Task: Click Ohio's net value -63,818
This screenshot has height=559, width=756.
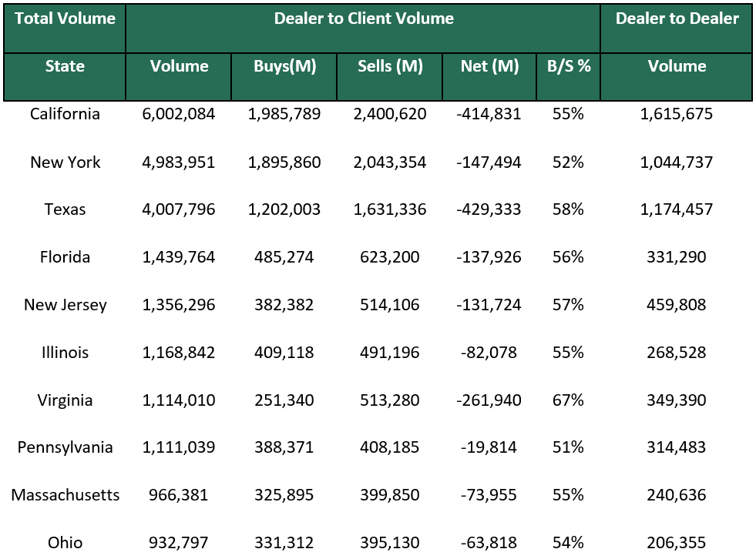Action: [x=489, y=543]
